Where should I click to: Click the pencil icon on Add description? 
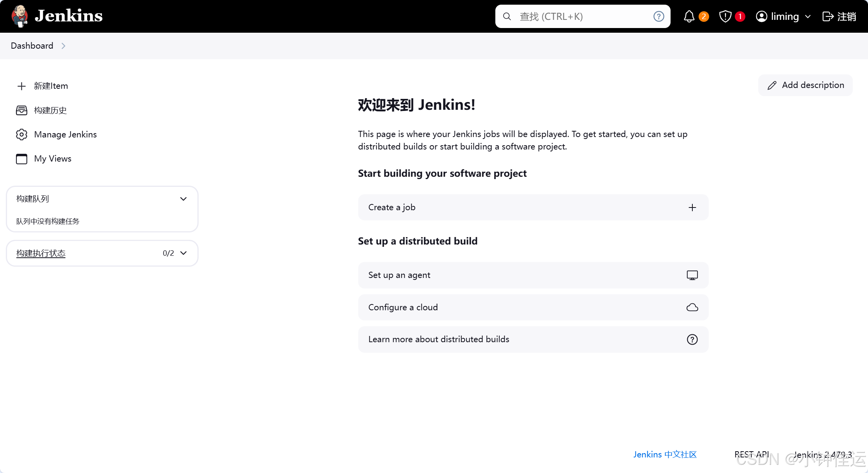tap(772, 85)
